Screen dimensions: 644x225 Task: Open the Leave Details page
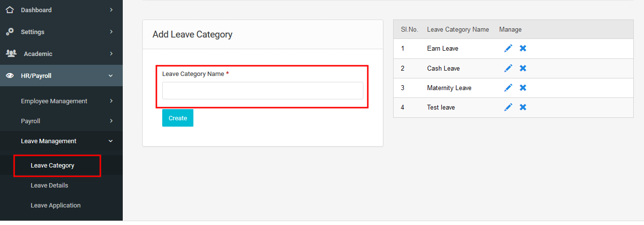[49, 185]
